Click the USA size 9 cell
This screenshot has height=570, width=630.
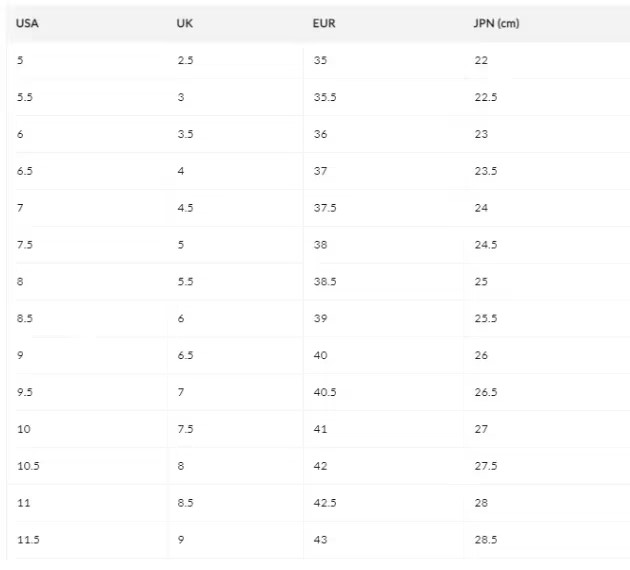(20, 355)
